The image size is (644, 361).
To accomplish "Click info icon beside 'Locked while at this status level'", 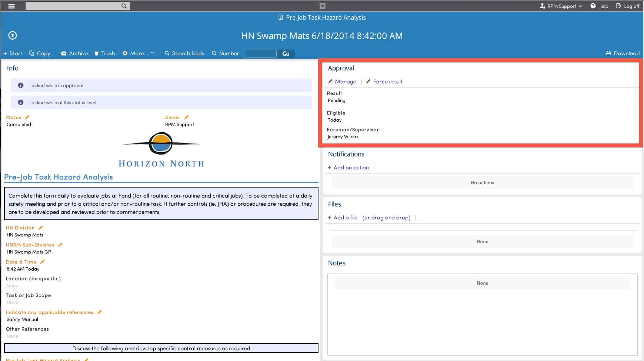I will (x=21, y=102).
